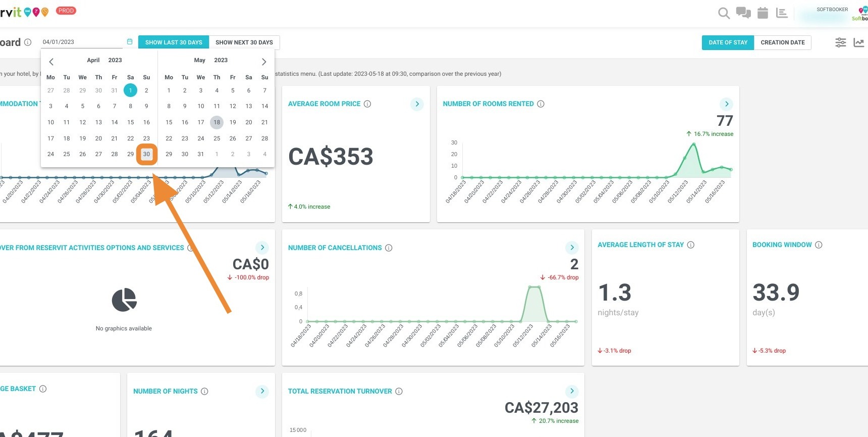Click SOFTBOOKER account label

(x=832, y=10)
